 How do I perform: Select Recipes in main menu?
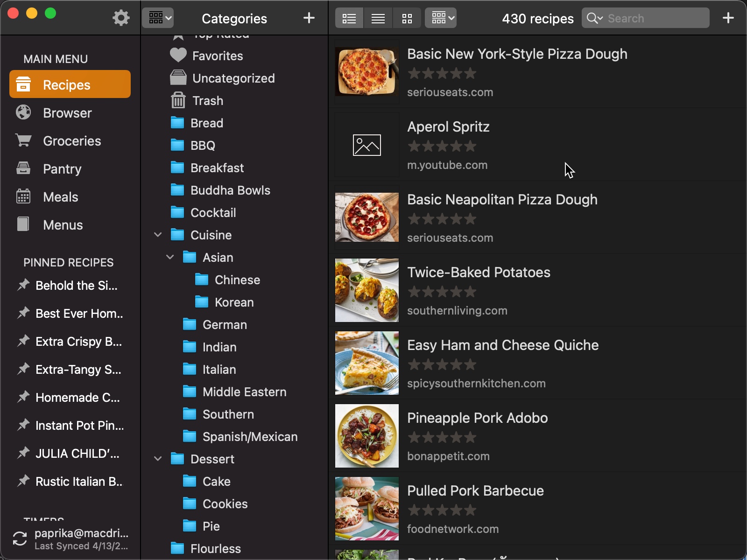(x=70, y=84)
